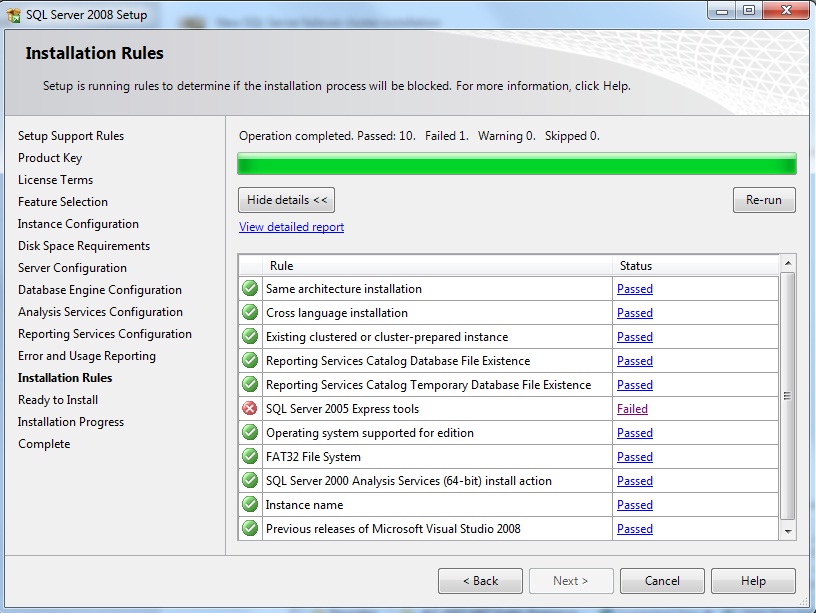This screenshot has height=613, width=816.
Task: Open Passed link for SQL Server 2000 Analysis Services
Action: [634, 480]
